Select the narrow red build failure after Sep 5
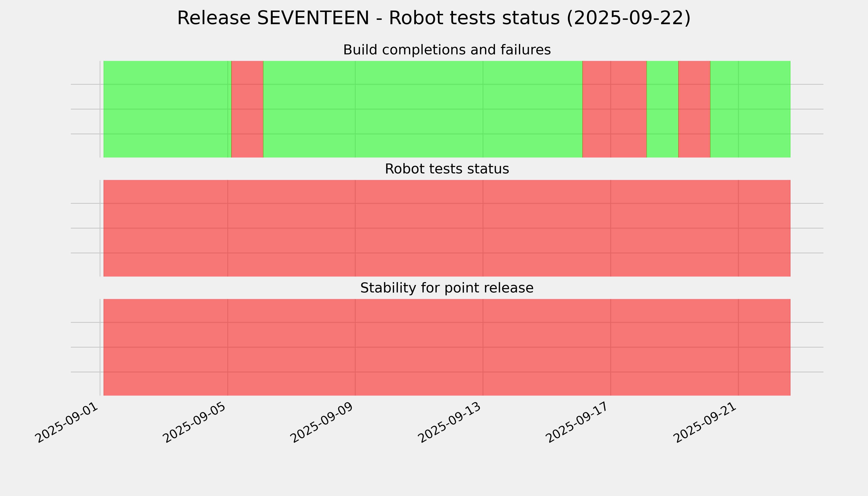This screenshot has height=496, width=868. (x=247, y=109)
